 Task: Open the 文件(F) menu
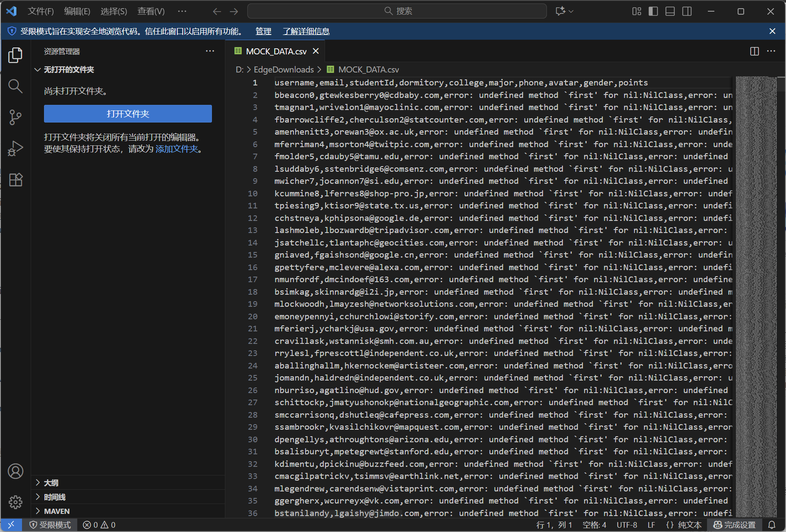coord(41,11)
